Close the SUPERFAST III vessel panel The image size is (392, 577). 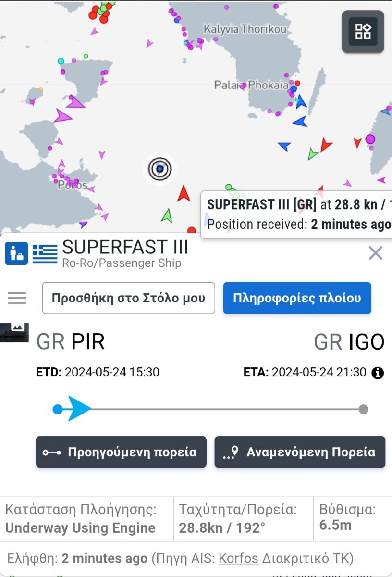[375, 253]
